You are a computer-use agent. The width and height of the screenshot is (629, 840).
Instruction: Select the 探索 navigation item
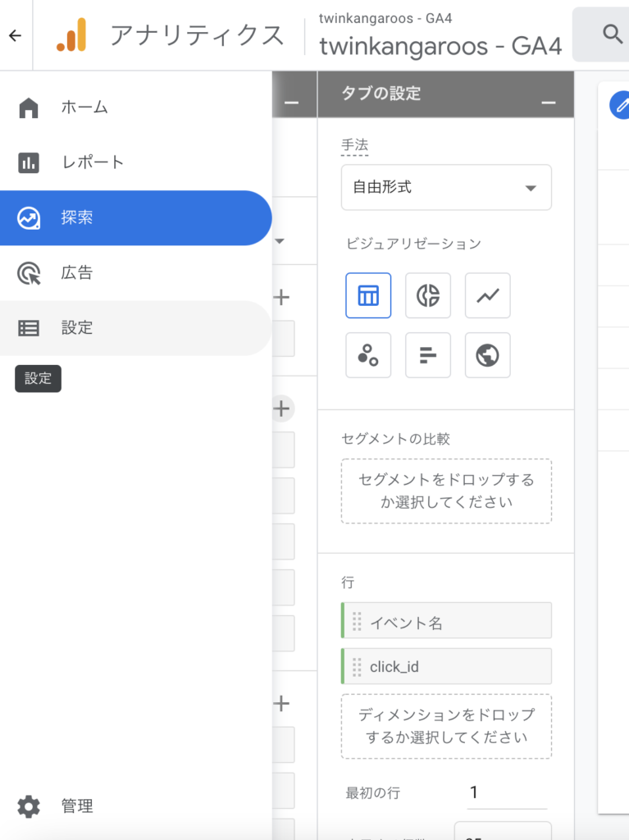coord(135,217)
